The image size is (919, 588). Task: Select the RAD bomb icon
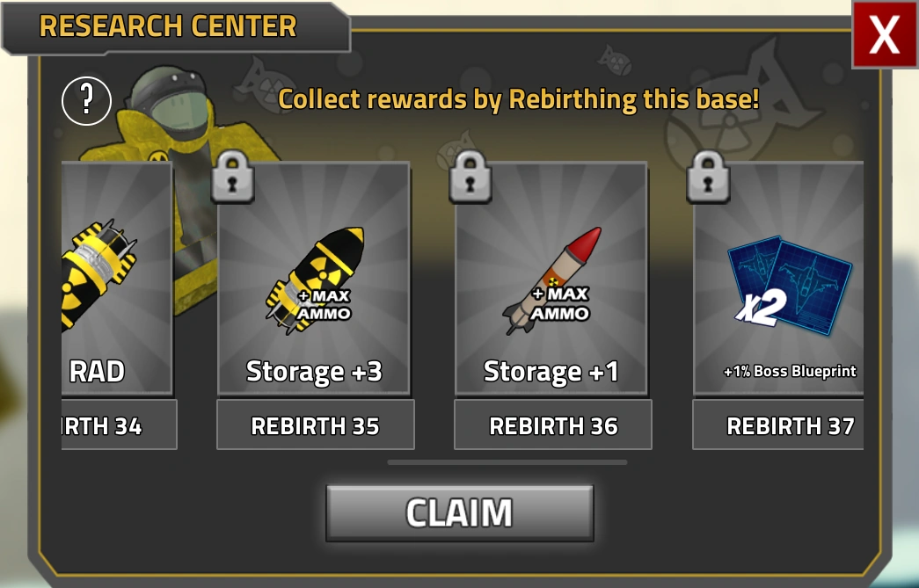tap(97, 274)
